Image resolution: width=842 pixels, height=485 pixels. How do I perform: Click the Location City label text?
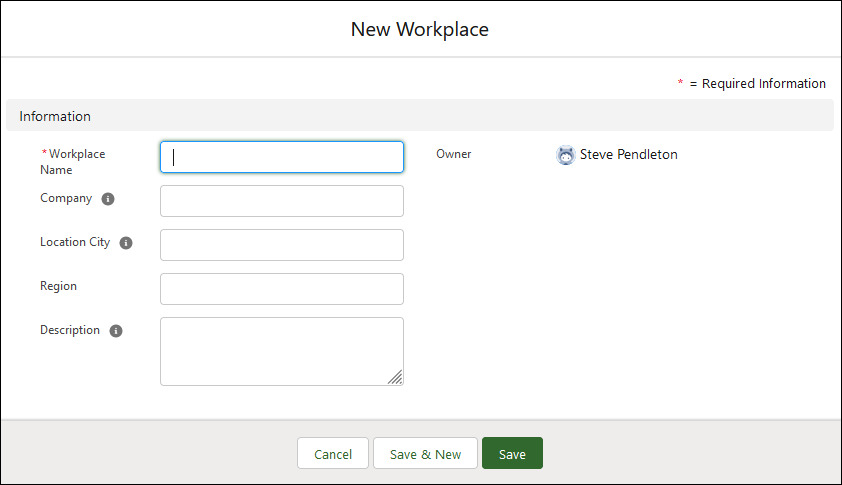[x=75, y=242]
